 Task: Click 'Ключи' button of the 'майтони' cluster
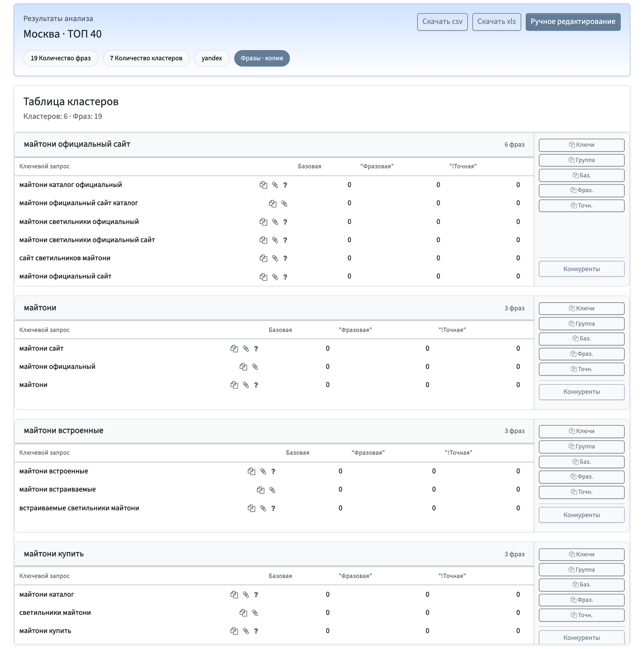point(582,309)
